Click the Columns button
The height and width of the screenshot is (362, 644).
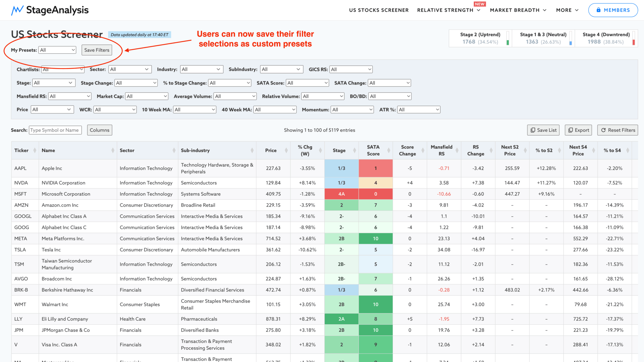99,130
